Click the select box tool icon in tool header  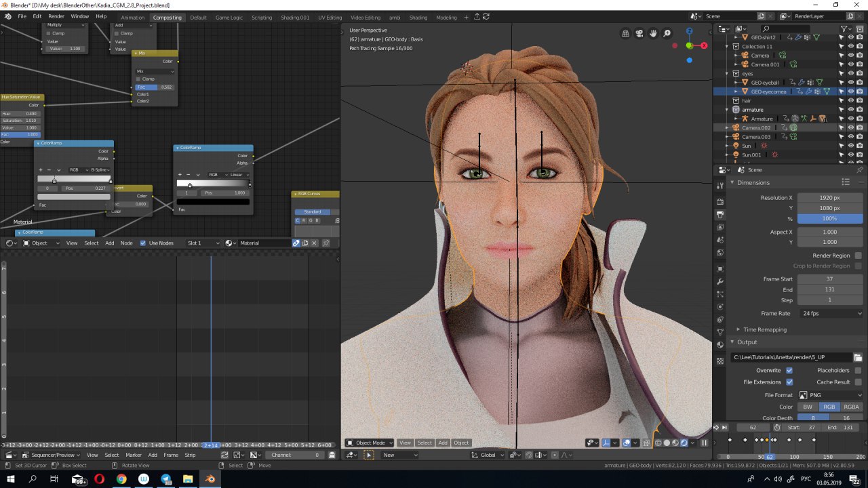pyautogui.click(x=369, y=455)
